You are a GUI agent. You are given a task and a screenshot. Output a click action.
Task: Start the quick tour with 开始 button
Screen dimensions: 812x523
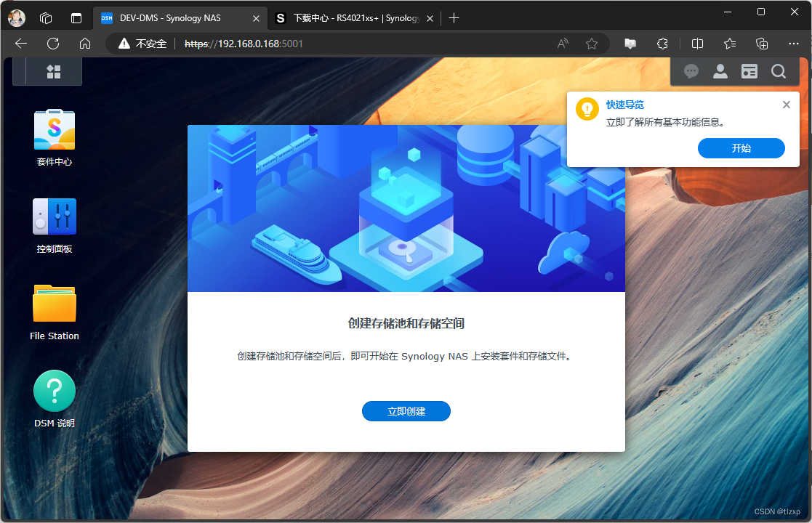coord(741,148)
